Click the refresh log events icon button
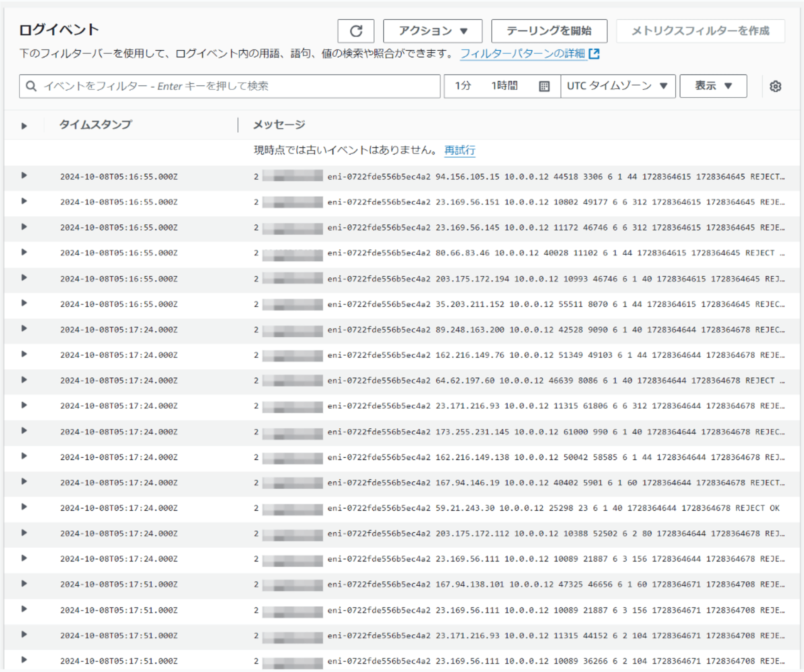Viewport: 804px width, 672px height. pyautogui.click(x=356, y=31)
